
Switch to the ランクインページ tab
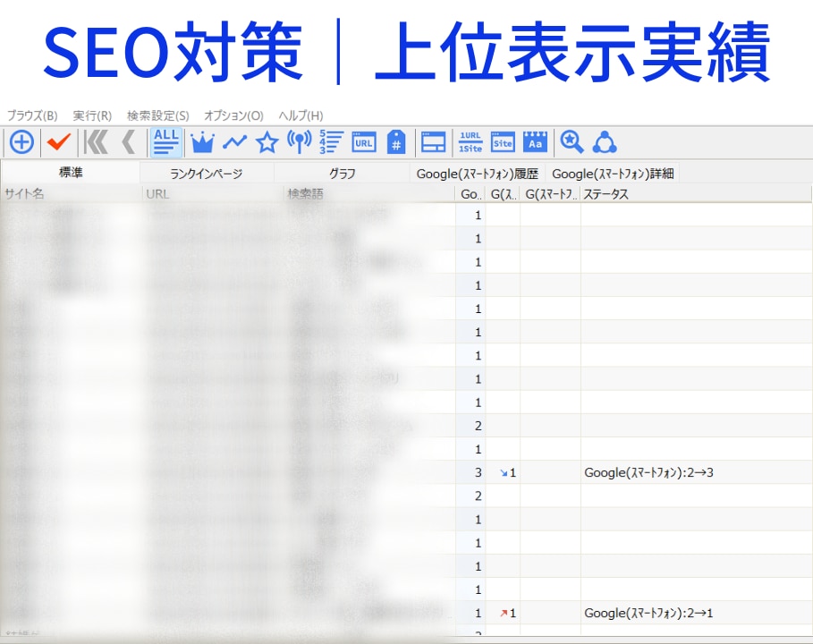[x=207, y=174]
